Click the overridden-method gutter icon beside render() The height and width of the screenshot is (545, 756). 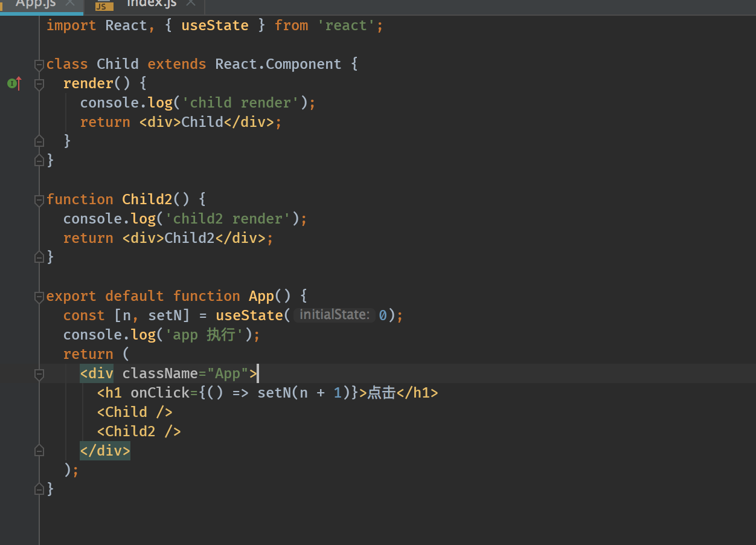tap(14, 83)
